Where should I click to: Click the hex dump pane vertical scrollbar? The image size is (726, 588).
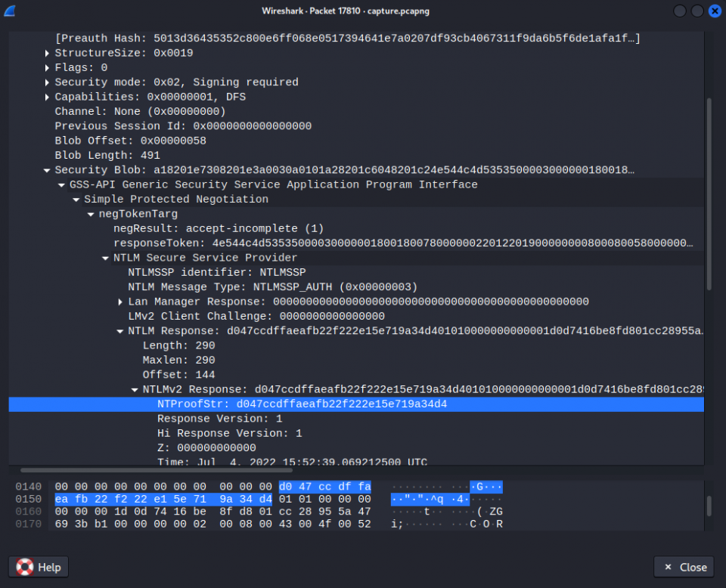coord(709,506)
